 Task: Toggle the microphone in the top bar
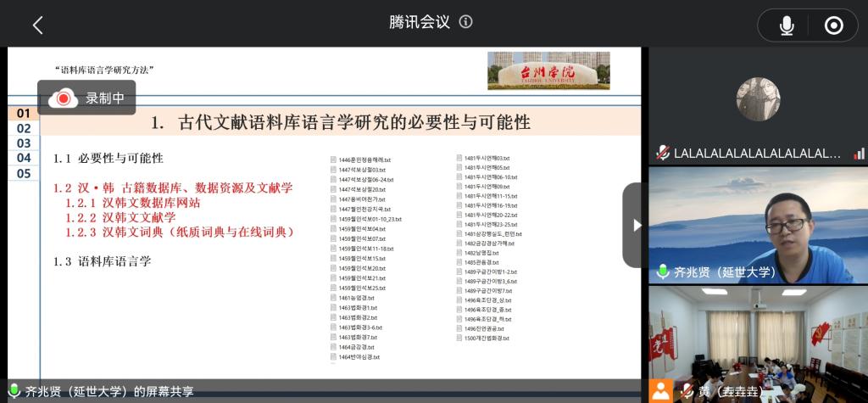click(x=787, y=26)
